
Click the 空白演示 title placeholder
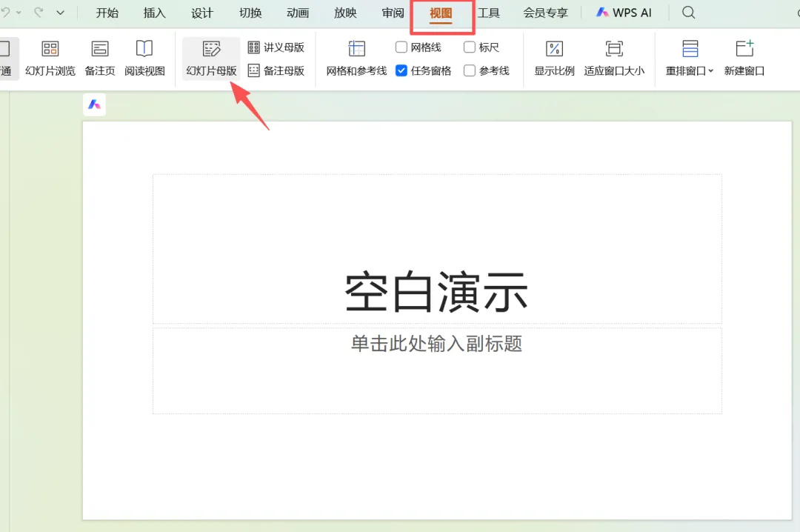(437, 249)
